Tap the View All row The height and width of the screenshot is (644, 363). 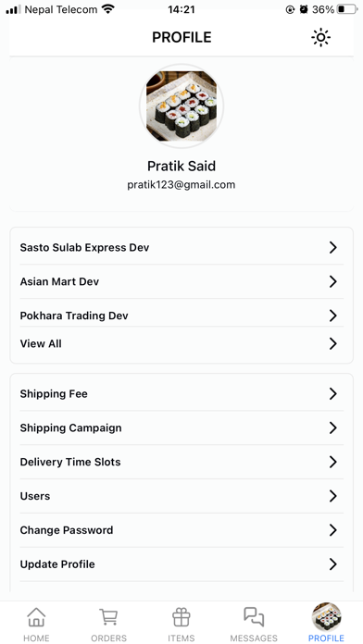(x=181, y=344)
